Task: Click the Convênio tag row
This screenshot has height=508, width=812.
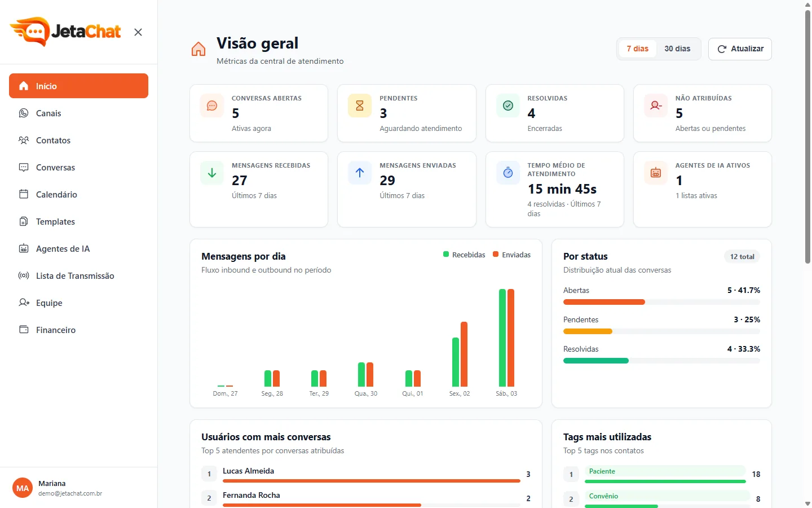Action: pos(661,499)
